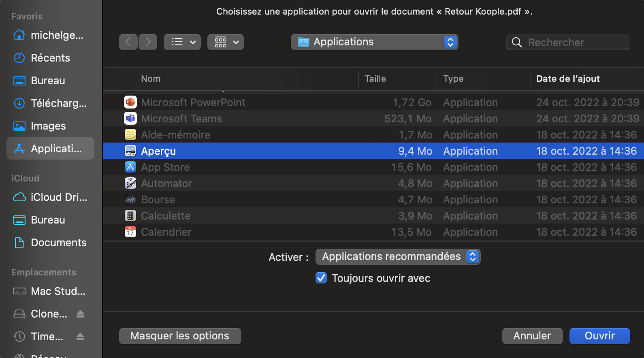Click the Microsoft PowerPoint app icon
Screen dimensions: 644x358
[x=130, y=102]
